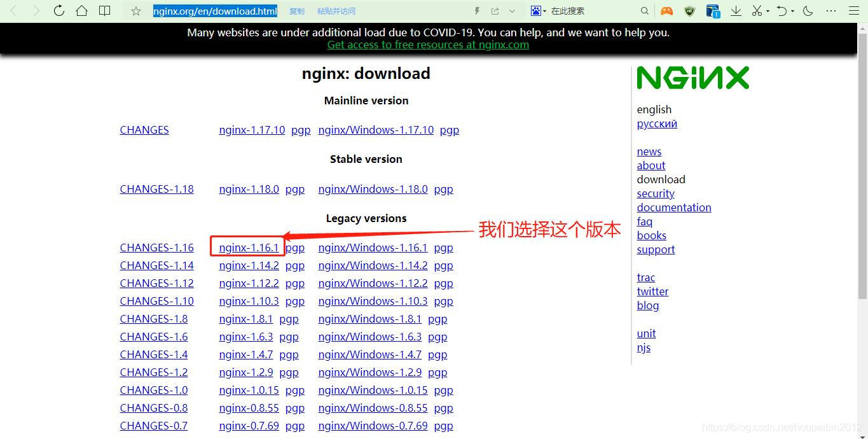
Task: Click 粘贴并访问 paste and go
Action: tap(336, 11)
